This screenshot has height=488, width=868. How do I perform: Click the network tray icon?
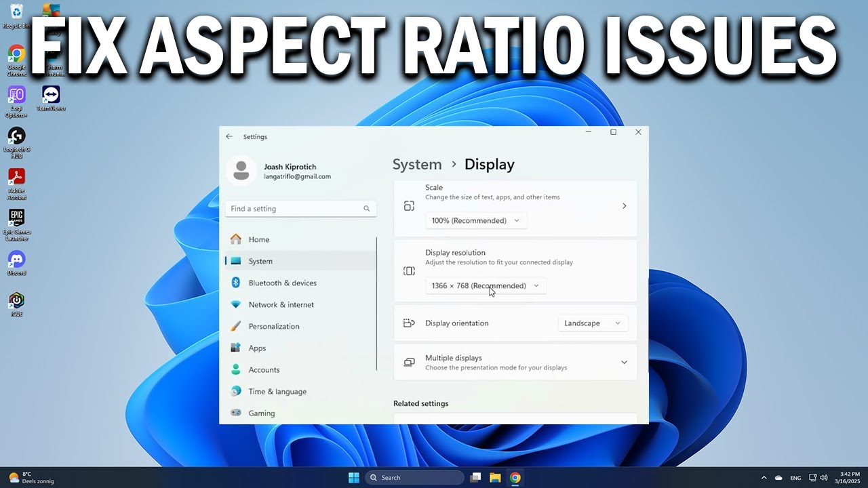click(813, 478)
